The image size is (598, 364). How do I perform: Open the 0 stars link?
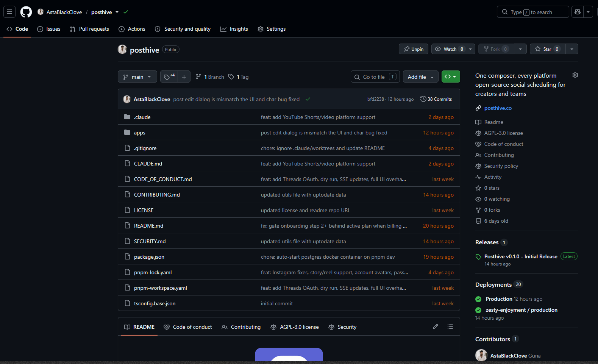click(x=492, y=188)
